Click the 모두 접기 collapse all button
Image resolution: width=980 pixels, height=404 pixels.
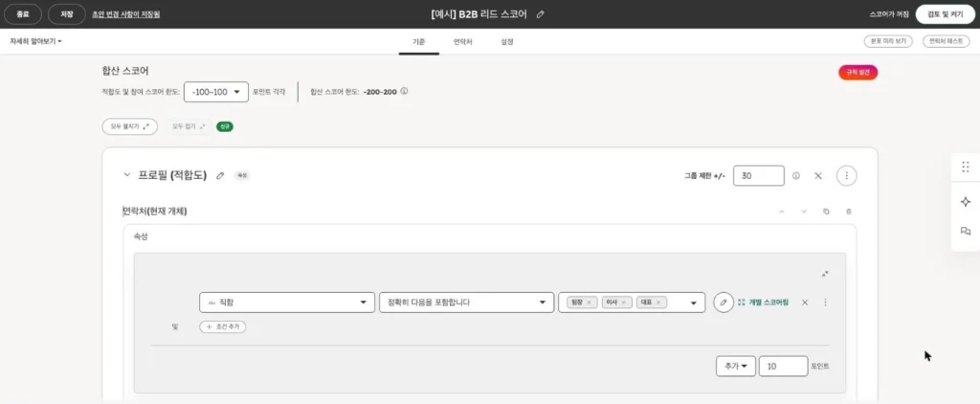pyautogui.click(x=189, y=126)
